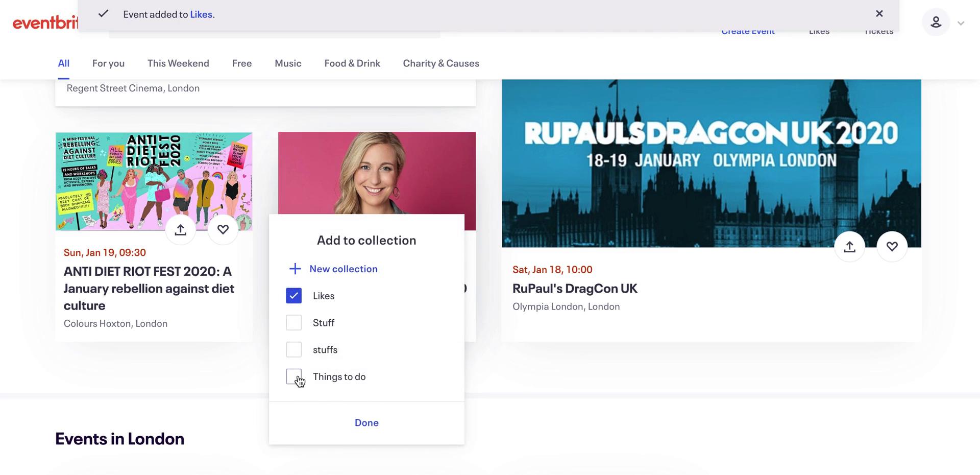Viewport: 980px width, 475px height.
Task: Like the ANTI DIET RIOT FEST event
Action: [223, 230]
